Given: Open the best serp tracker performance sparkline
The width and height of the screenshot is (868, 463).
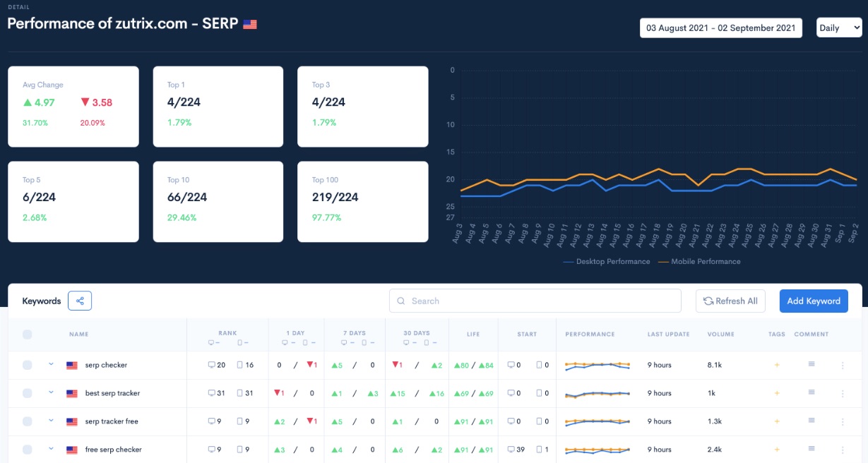Looking at the screenshot, I should [598, 394].
